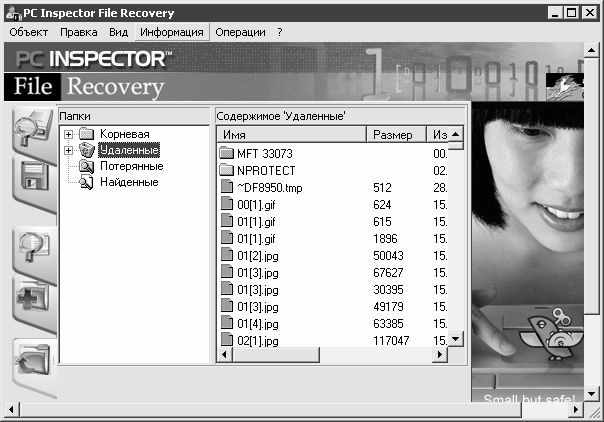Image resolution: width=604 pixels, height=422 pixels.
Task: Click file list scroll down arrow
Action: tap(456, 340)
